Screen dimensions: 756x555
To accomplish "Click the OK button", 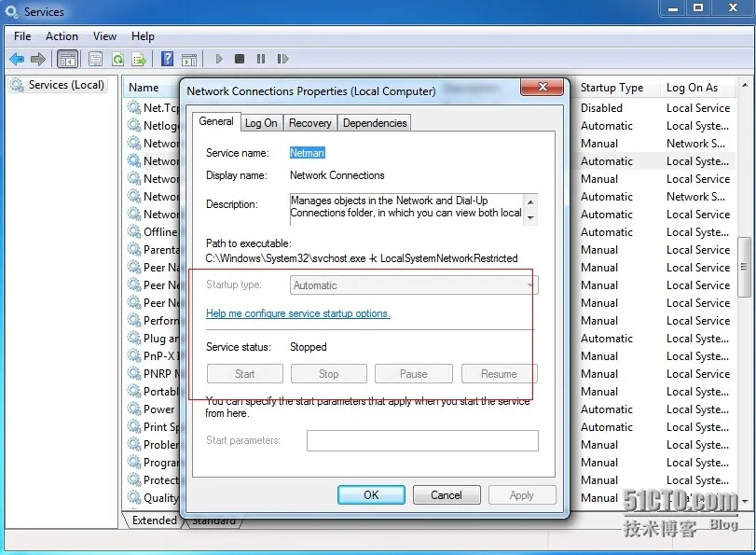I will pos(371,494).
